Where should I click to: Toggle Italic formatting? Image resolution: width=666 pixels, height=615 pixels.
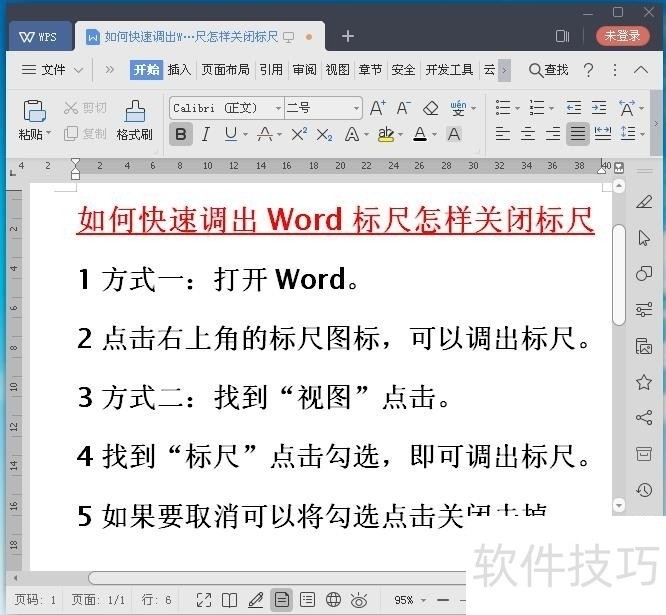point(206,135)
